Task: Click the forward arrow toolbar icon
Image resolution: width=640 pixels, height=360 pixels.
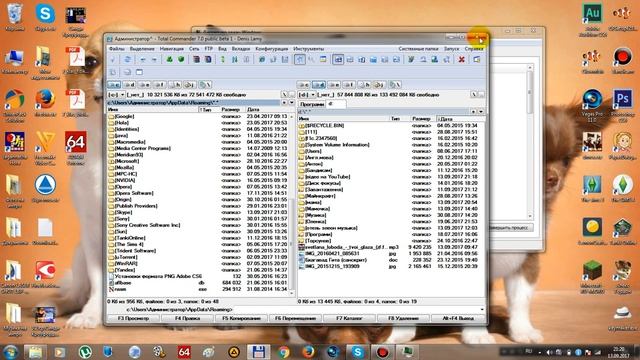Action: [154, 60]
